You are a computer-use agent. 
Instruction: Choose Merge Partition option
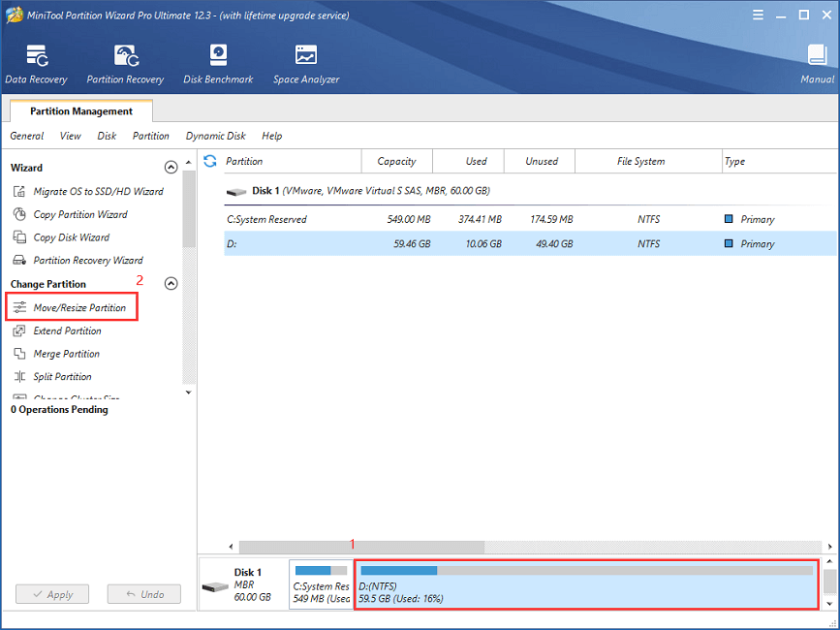click(67, 354)
